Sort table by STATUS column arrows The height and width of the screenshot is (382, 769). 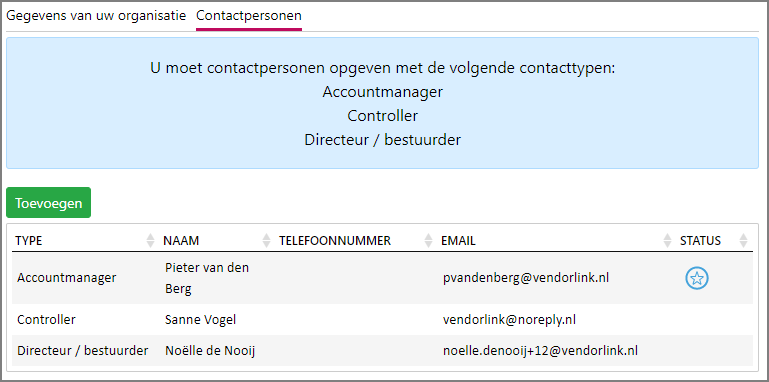click(x=743, y=240)
